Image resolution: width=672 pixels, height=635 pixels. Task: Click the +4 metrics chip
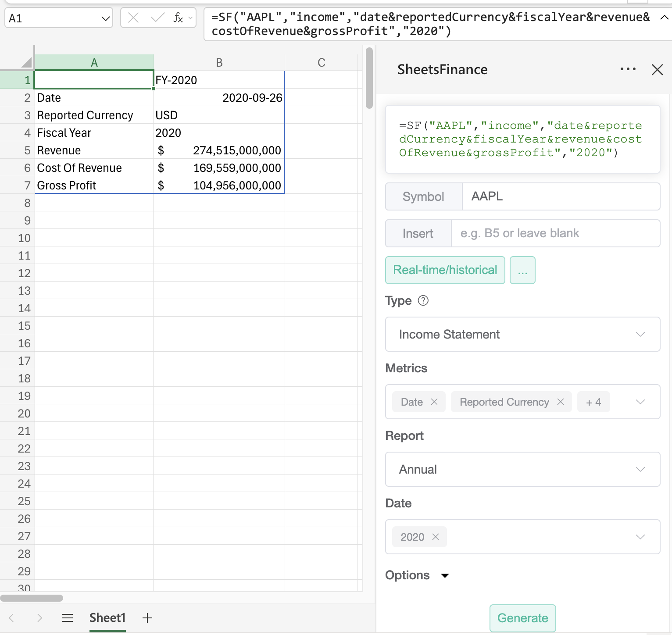point(593,402)
